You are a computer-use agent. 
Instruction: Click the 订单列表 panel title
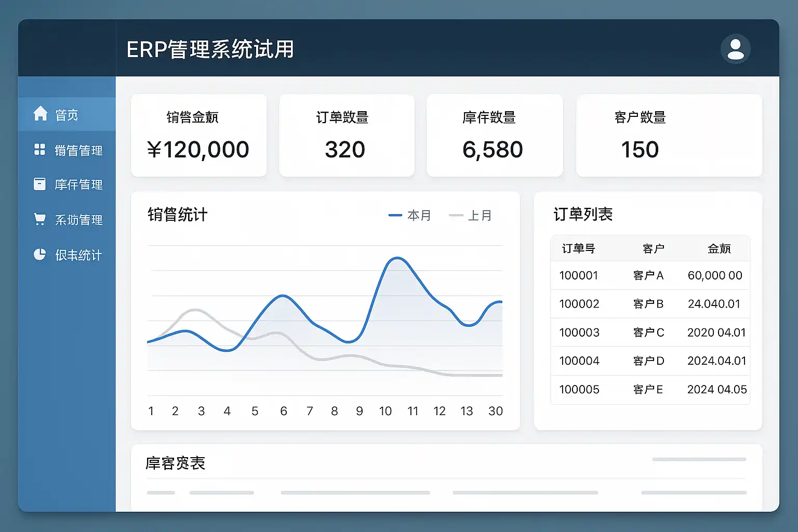(x=583, y=214)
